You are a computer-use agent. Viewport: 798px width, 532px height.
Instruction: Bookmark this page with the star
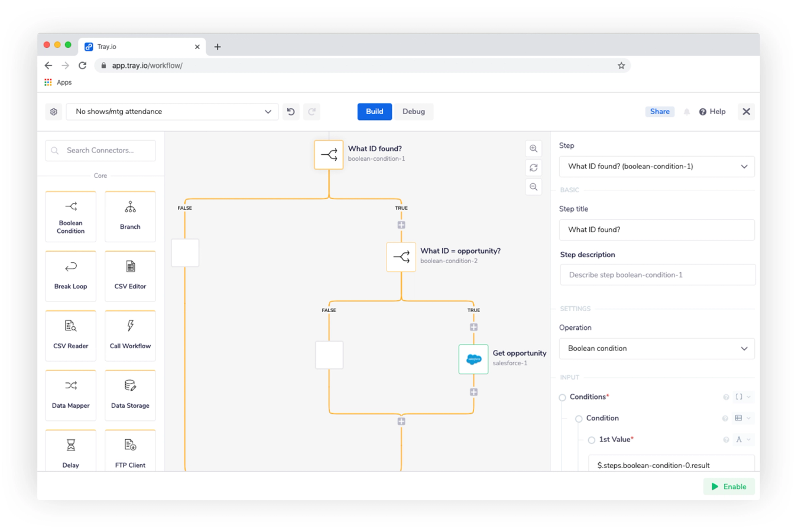[621, 66]
